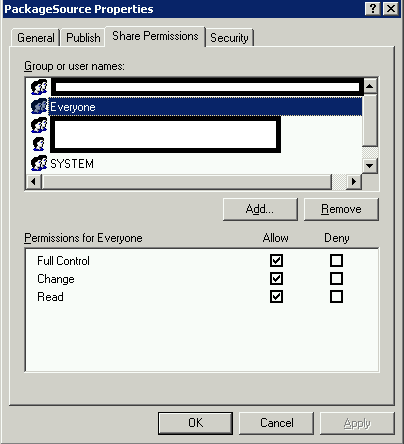Click the question mark help icon in title bar
404x444 pixels.
pyautogui.click(x=373, y=9)
